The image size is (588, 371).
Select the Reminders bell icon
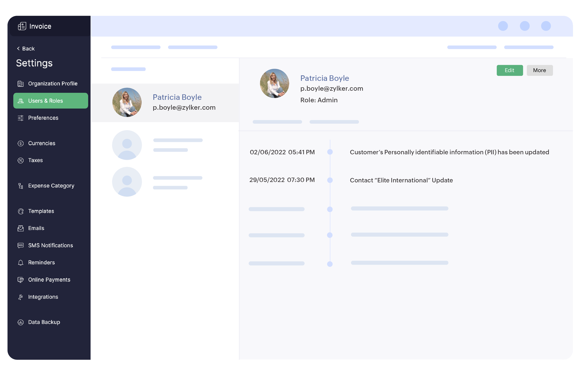21,262
